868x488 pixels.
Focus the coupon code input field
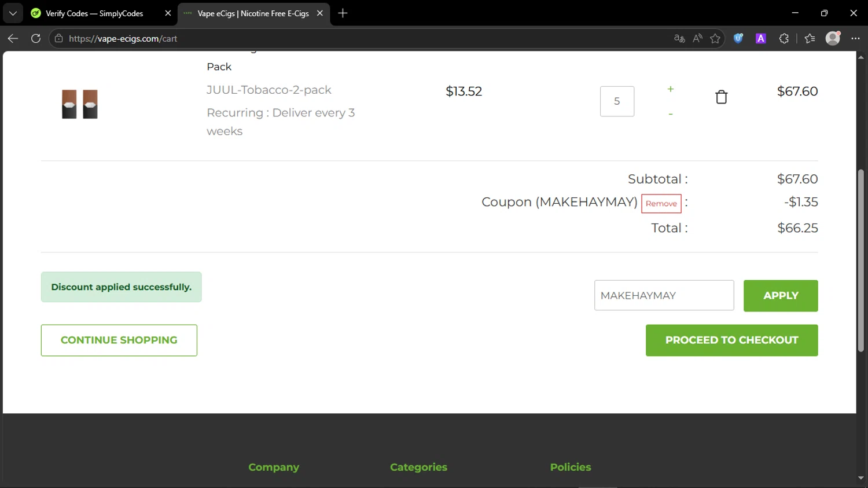tap(664, 296)
